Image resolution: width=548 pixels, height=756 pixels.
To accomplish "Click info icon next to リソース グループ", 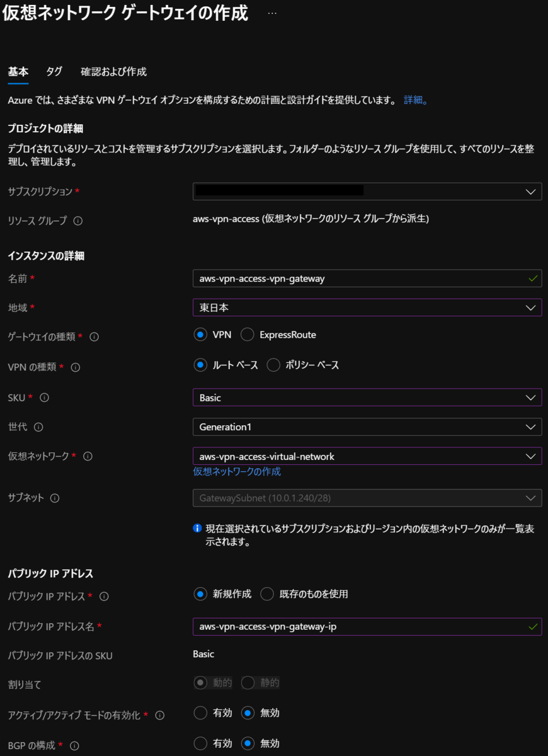I will 78,221.
